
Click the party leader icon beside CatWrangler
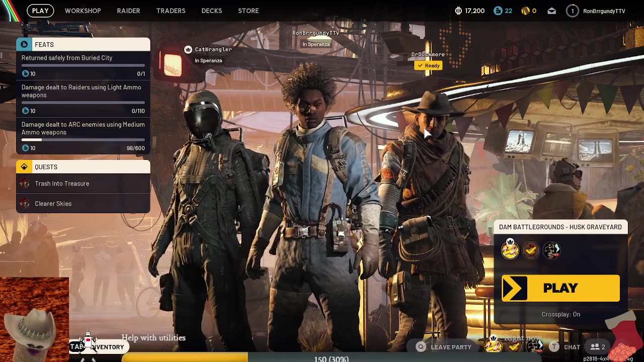coord(188,49)
